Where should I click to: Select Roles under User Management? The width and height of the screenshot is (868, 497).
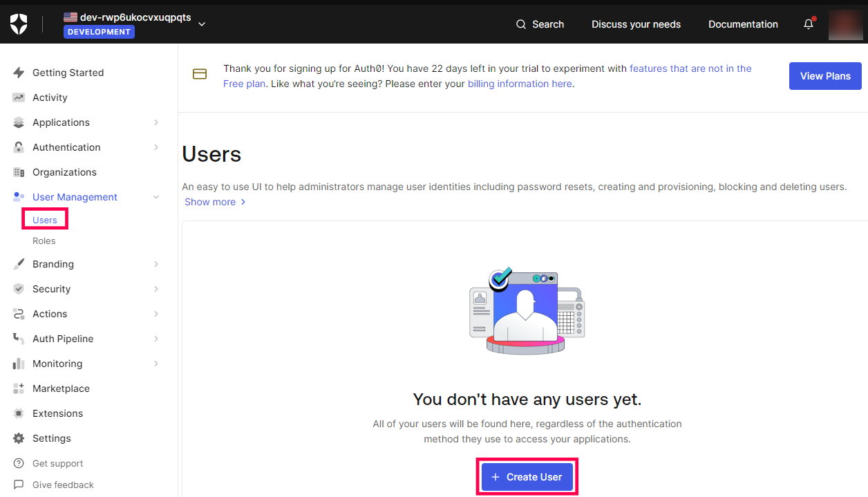(44, 241)
